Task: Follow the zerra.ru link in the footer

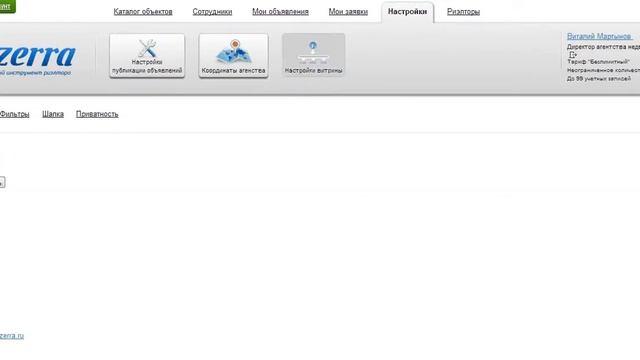Action: tap(12, 336)
